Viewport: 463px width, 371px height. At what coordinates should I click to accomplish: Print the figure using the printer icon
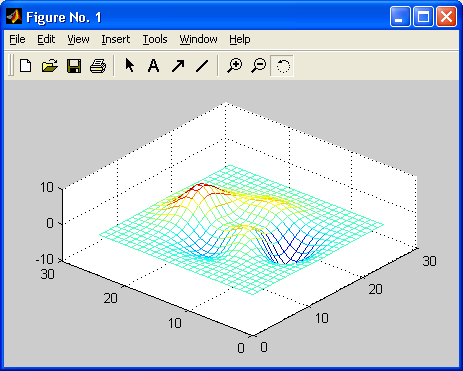click(x=98, y=66)
